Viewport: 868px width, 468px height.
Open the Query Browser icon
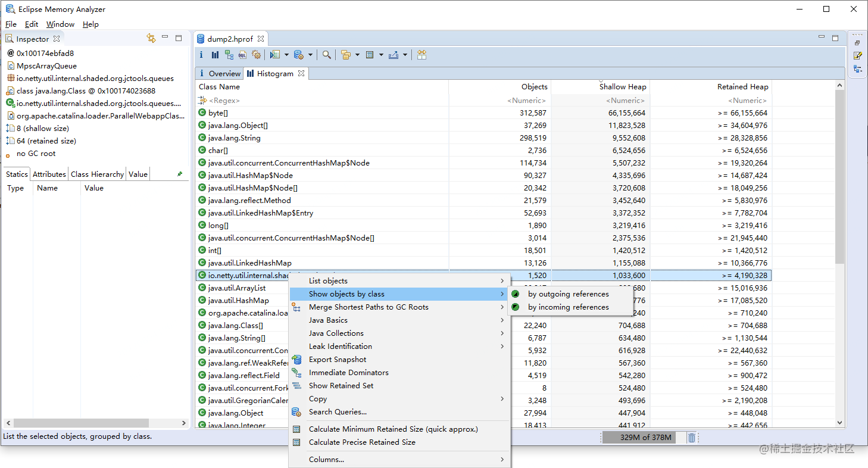299,55
